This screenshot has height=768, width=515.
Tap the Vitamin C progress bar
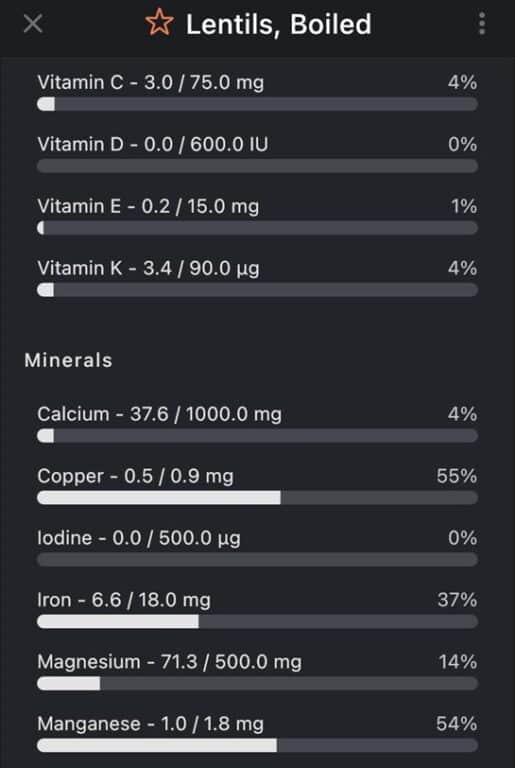[x=257, y=104]
